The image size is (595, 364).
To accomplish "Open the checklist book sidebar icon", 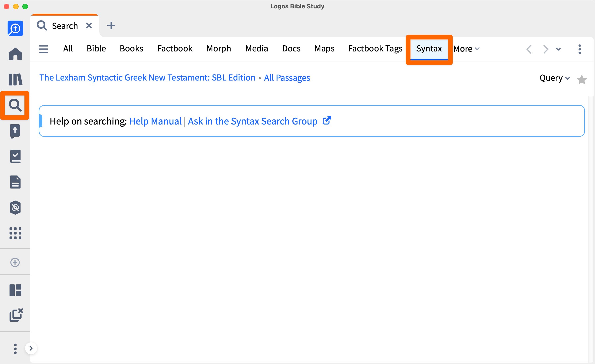I will (x=15, y=156).
